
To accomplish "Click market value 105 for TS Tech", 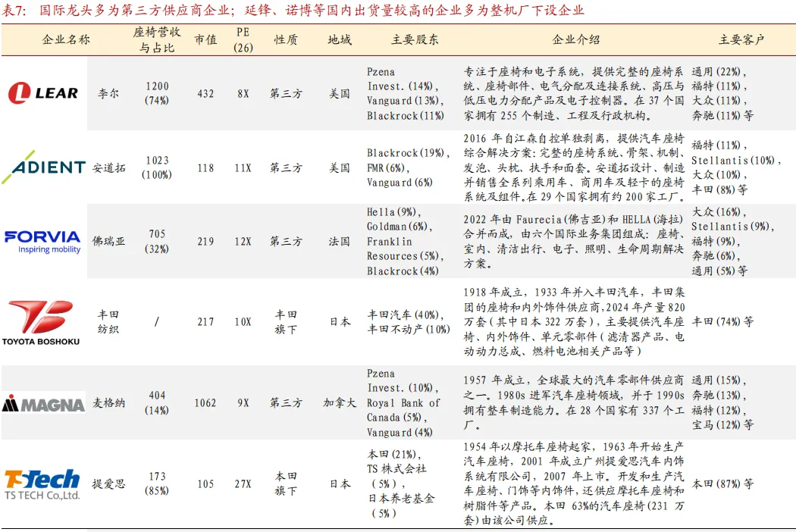I will [205, 483].
